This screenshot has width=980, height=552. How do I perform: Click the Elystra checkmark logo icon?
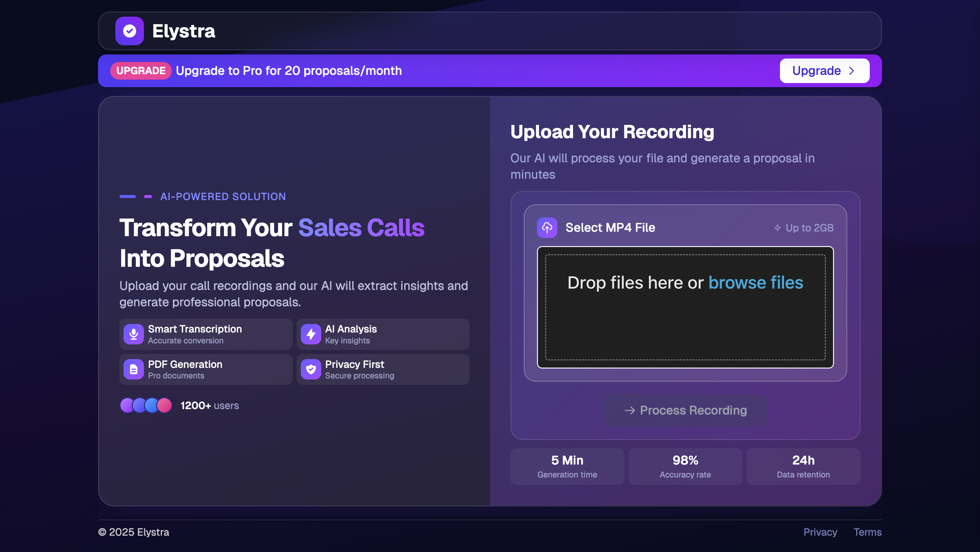point(129,31)
